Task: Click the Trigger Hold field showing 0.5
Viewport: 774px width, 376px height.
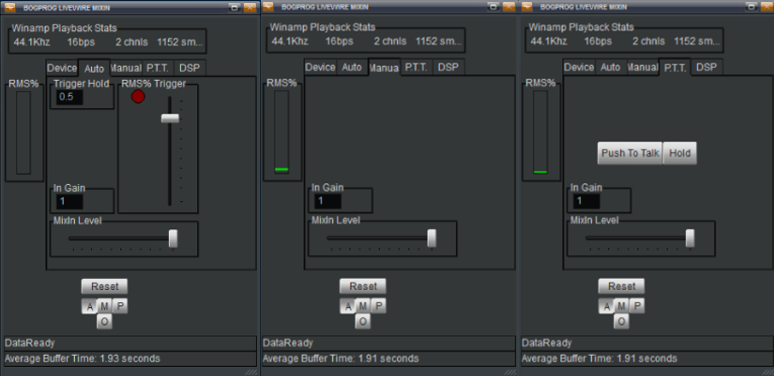Action: [x=70, y=97]
